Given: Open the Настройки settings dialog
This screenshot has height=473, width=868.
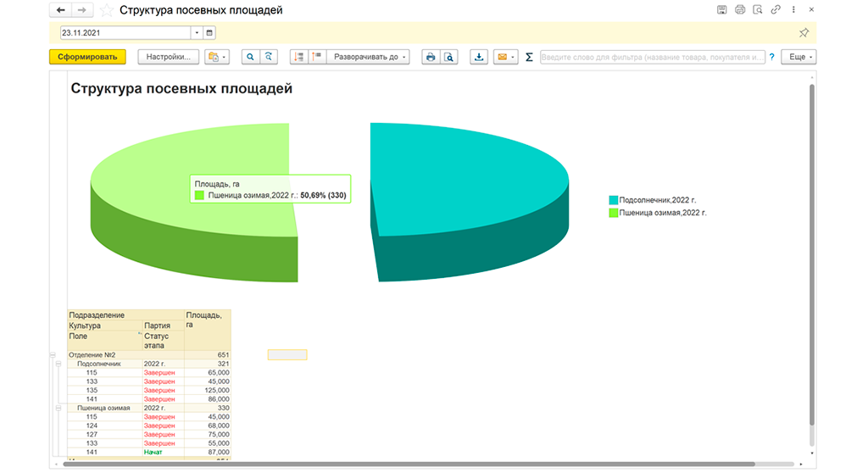Looking at the screenshot, I should (x=169, y=57).
